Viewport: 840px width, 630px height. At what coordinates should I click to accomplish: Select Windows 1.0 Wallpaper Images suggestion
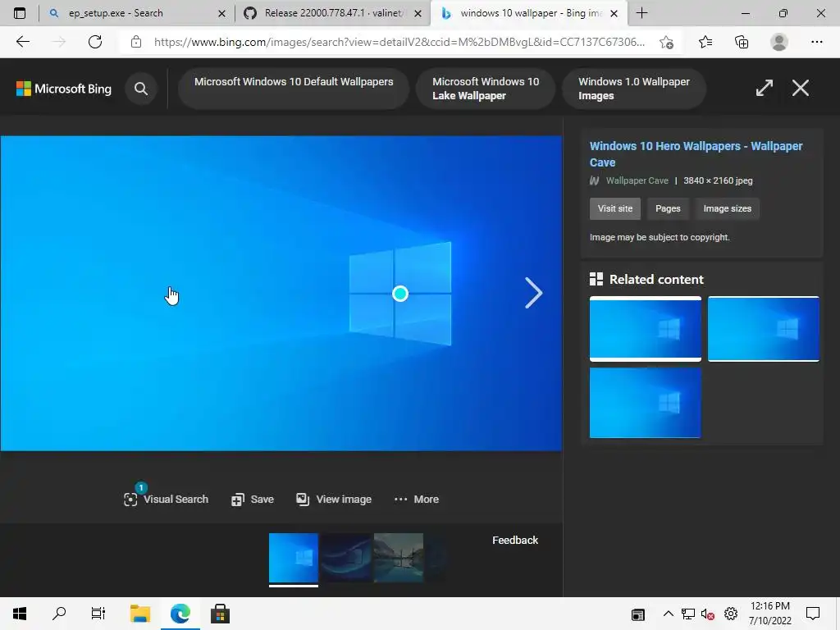(x=634, y=89)
